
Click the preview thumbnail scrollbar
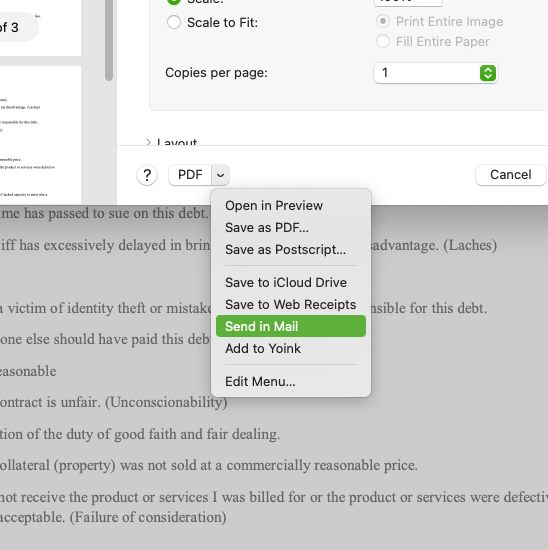(x=109, y=40)
